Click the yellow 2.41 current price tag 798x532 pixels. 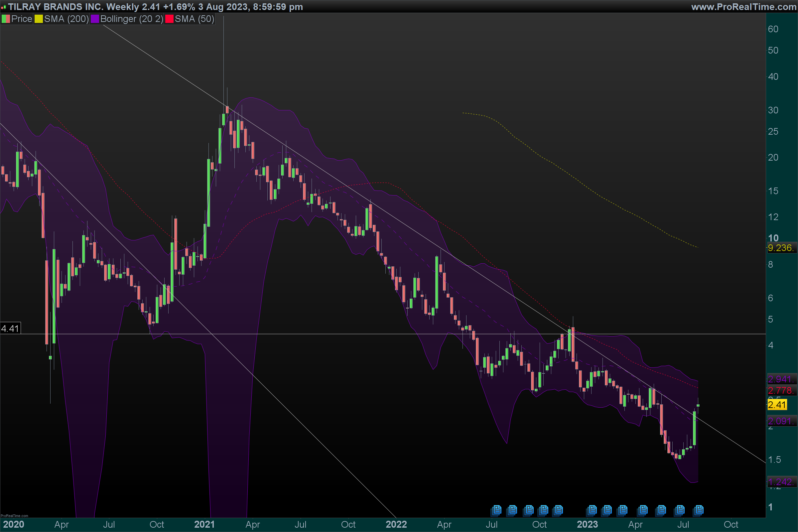777,404
